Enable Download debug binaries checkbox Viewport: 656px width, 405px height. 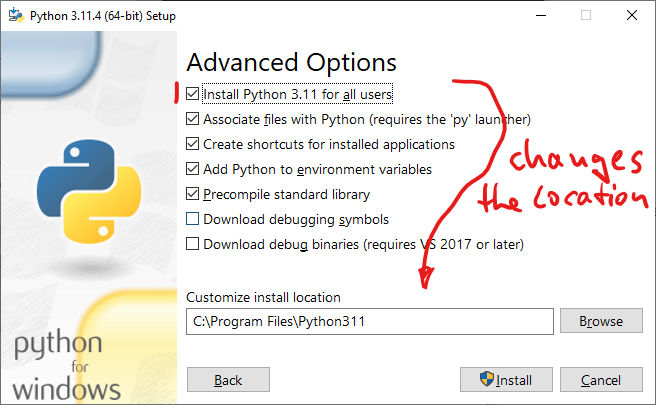coord(193,244)
